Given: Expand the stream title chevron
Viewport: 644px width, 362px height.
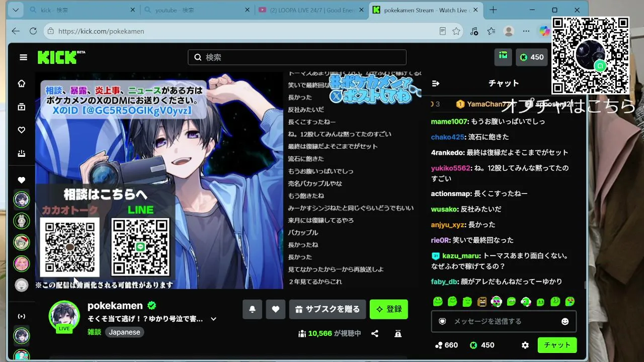Looking at the screenshot, I should click(x=213, y=319).
